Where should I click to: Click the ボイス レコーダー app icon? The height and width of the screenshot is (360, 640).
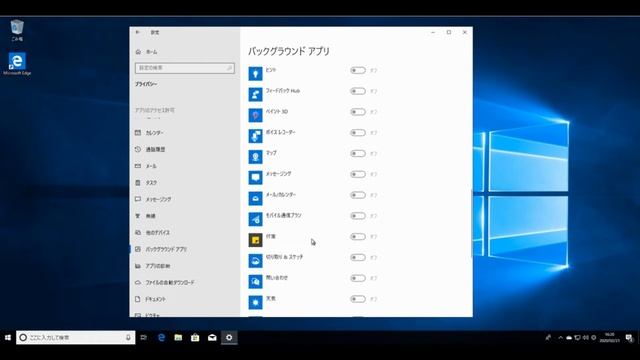pyautogui.click(x=256, y=136)
